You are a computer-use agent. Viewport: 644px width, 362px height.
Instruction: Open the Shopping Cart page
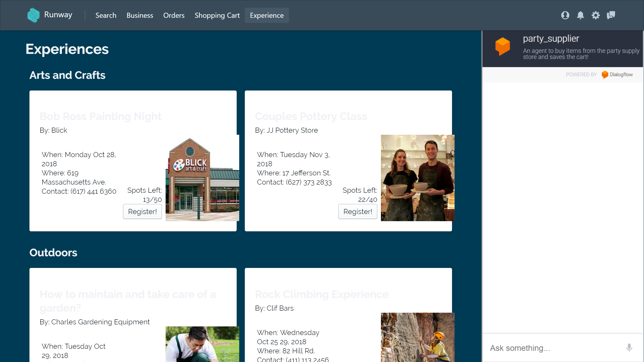pos(217,15)
